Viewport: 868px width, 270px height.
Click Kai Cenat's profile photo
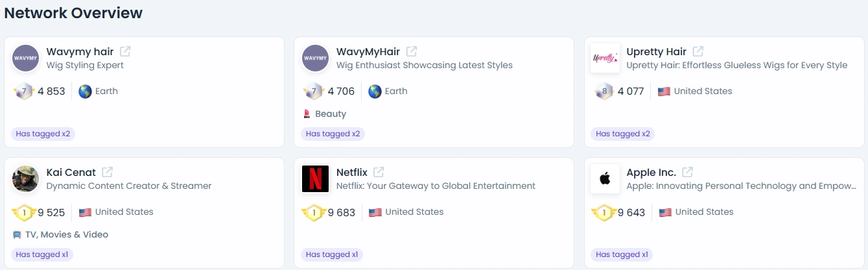[x=26, y=179]
